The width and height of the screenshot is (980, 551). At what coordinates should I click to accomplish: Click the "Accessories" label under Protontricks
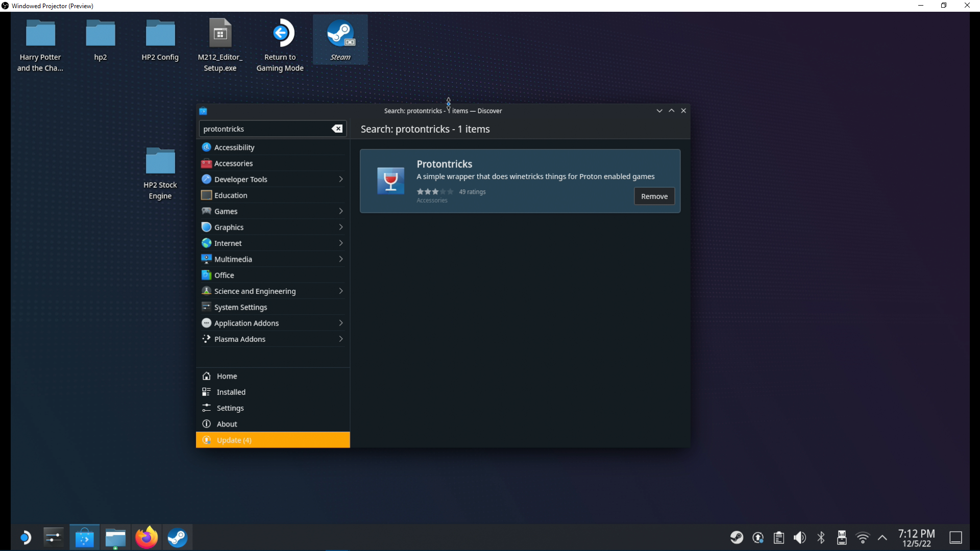[432, 201]
